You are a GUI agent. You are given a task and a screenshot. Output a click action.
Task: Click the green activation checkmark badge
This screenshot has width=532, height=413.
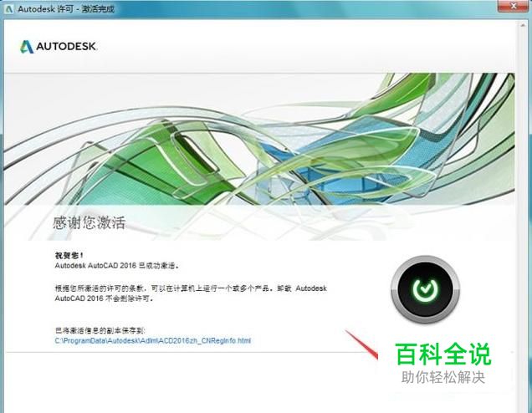point(426,289)
